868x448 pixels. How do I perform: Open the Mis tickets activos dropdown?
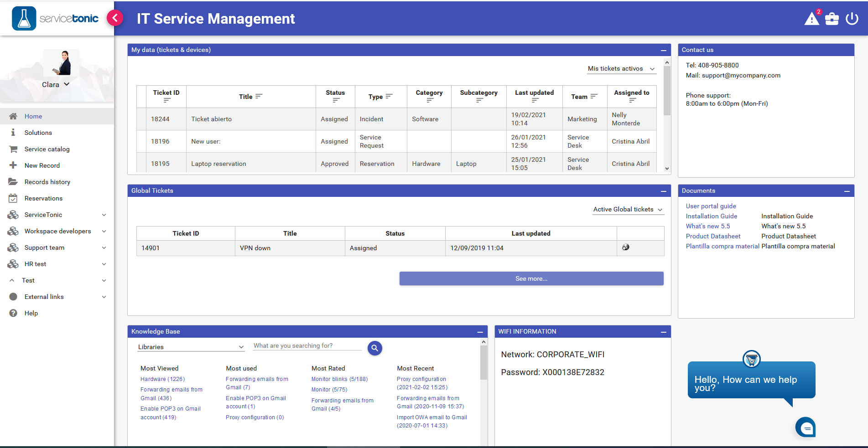(621, 69)
